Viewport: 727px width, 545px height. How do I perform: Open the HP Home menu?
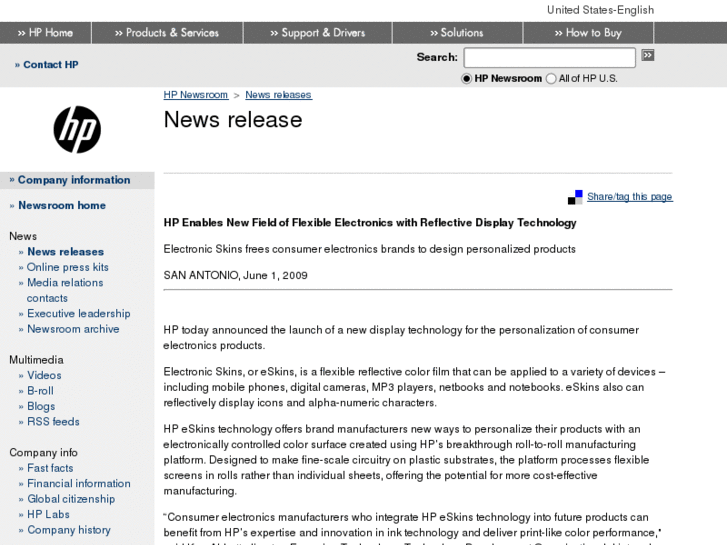[x=45, y=33]
